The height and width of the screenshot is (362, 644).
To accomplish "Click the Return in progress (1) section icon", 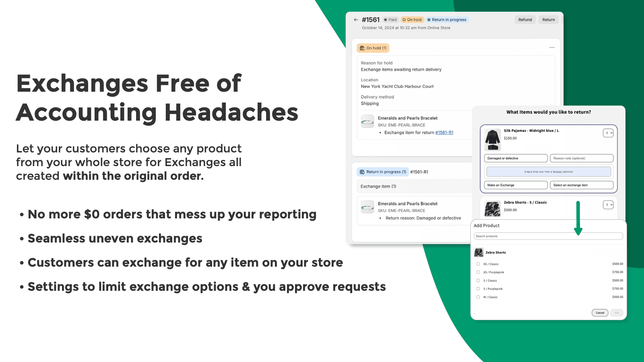I will (x=361, y=172).
